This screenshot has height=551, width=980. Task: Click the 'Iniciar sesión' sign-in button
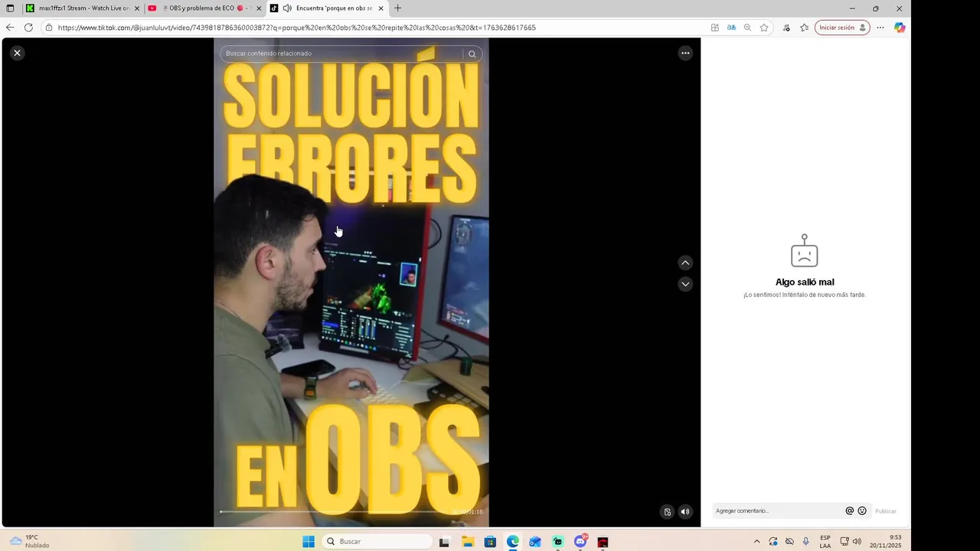pyautogui.click(x=842, y=28)
